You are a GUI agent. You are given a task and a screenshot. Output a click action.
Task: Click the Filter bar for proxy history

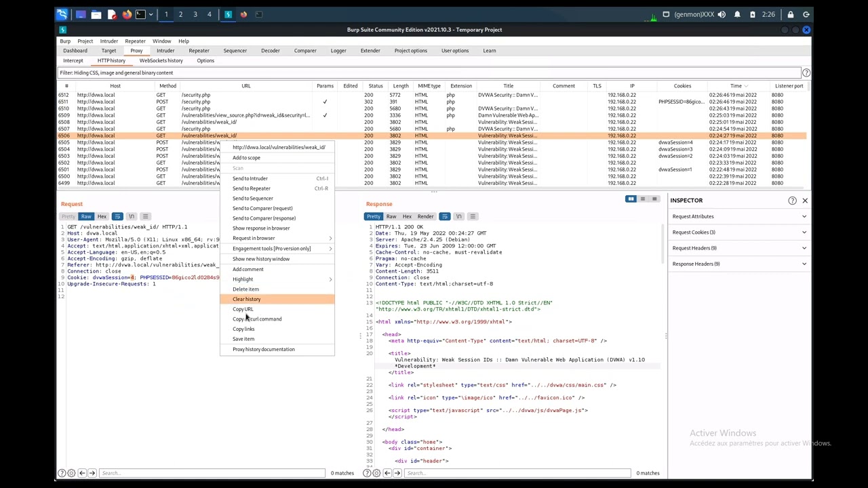pyautogui.click(x=429, y=73)
